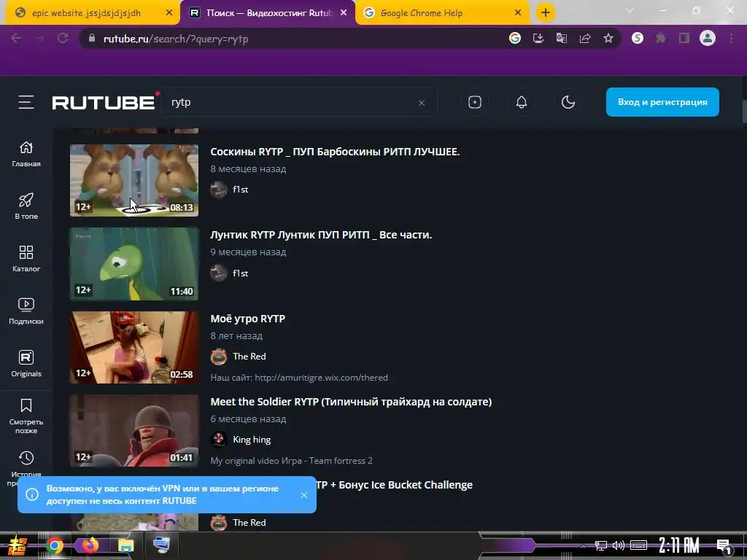Open Originals in sidebar
This screenshot has width=747, height=560.
pyautogui.click(x=26, y=365)
